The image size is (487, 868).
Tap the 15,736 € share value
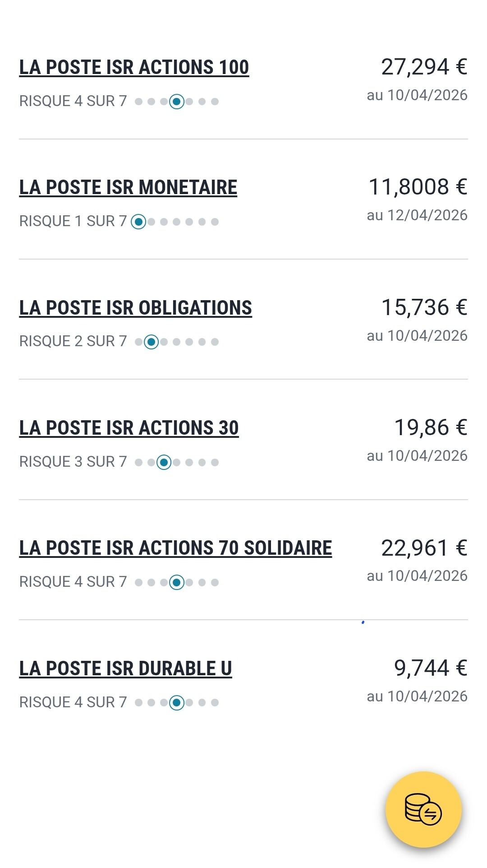point(424,307)
